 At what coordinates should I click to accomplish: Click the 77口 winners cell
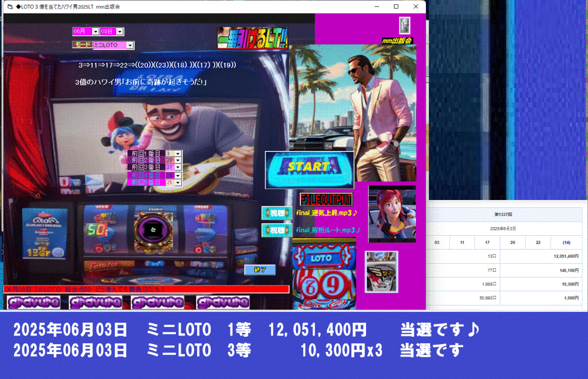[x=463, y=270]
